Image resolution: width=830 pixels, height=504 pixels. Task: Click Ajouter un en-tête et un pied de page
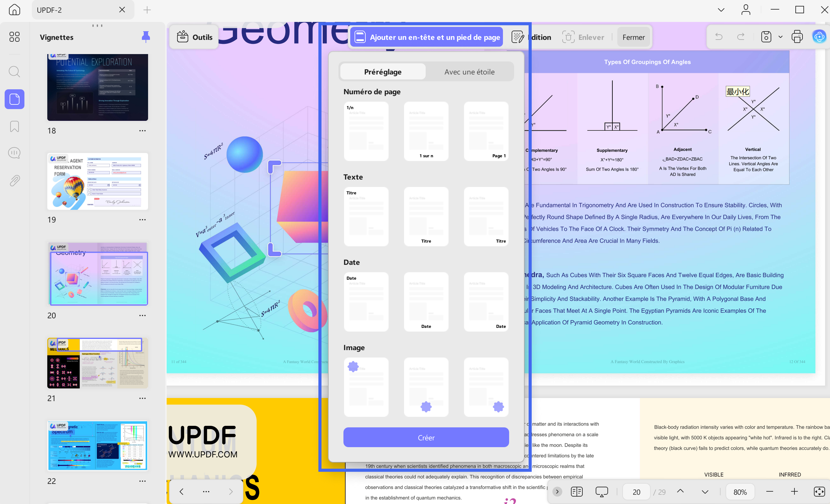[x=427, y=37]
